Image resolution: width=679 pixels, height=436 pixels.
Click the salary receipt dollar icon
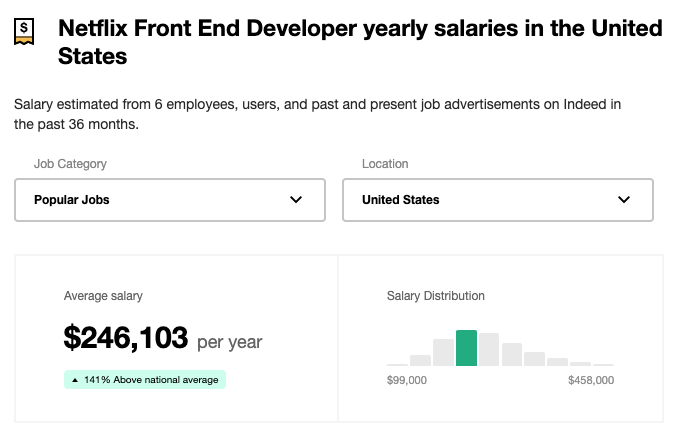pyautogui.click(x=24, y=31)
